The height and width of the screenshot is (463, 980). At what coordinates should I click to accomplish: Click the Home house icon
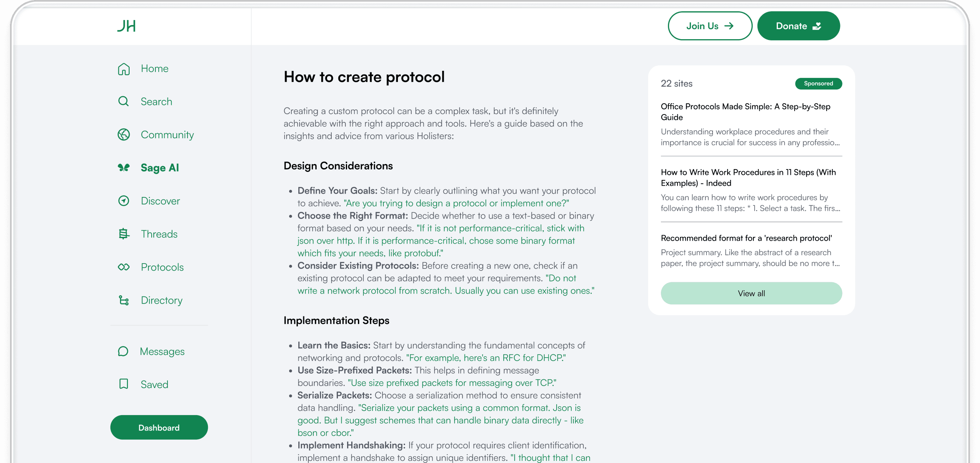(x=124, y=69)
